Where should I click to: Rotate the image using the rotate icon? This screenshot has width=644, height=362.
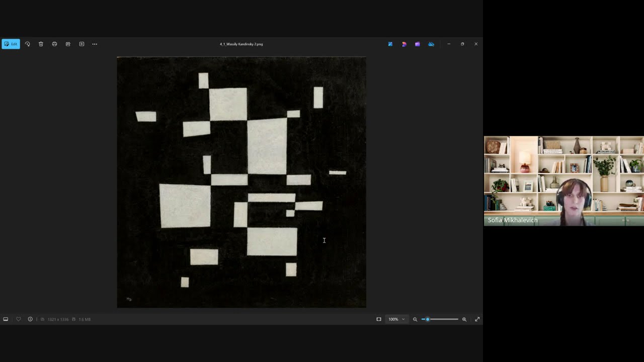[x=28, y=44]
